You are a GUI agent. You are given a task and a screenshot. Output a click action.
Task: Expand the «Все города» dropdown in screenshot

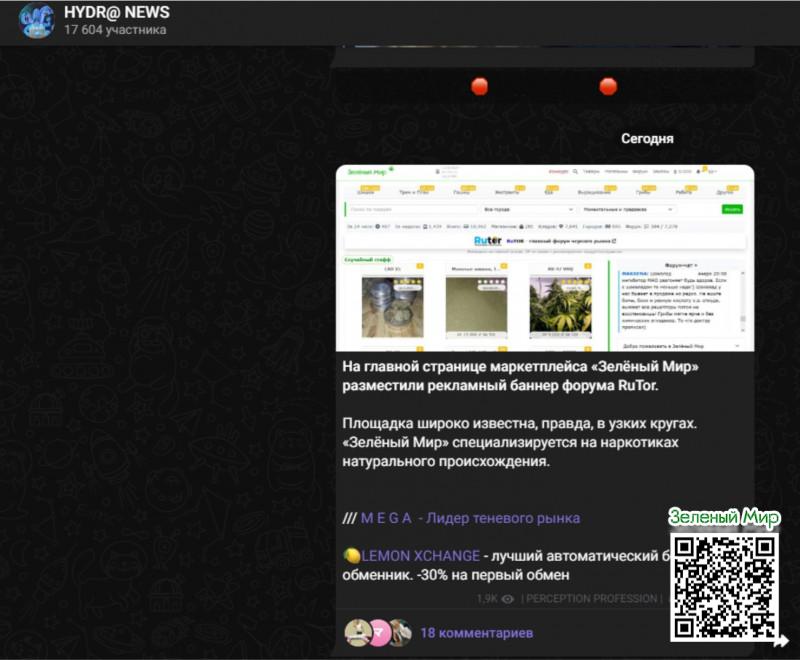(528, 209)
